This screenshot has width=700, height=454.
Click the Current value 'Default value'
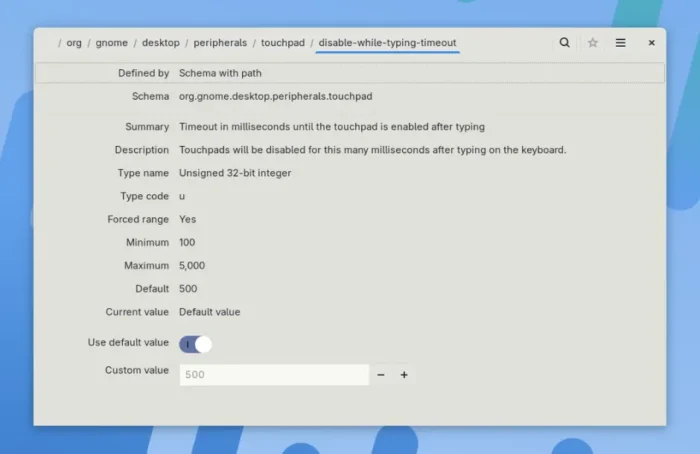click(x=209, y=312)
